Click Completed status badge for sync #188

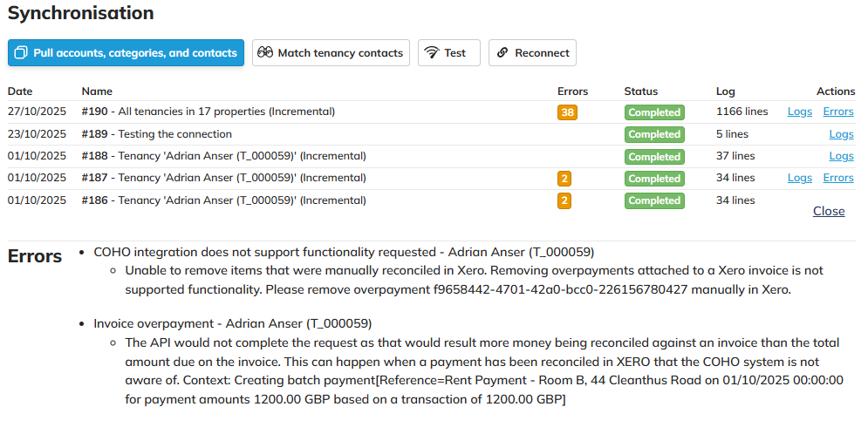click(x=654, y=157)
